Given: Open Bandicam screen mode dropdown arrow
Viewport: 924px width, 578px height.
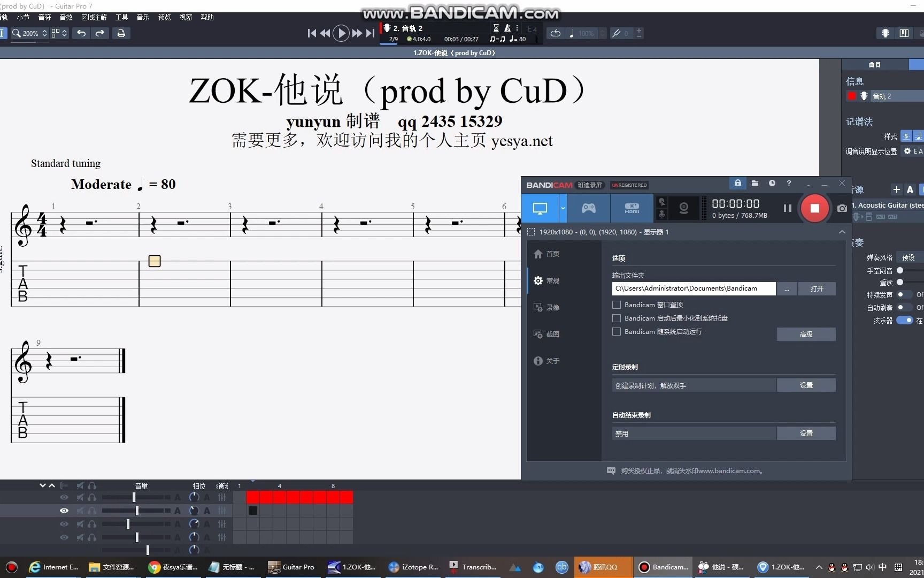Looking at the screenshot, I should coord(563,208).
